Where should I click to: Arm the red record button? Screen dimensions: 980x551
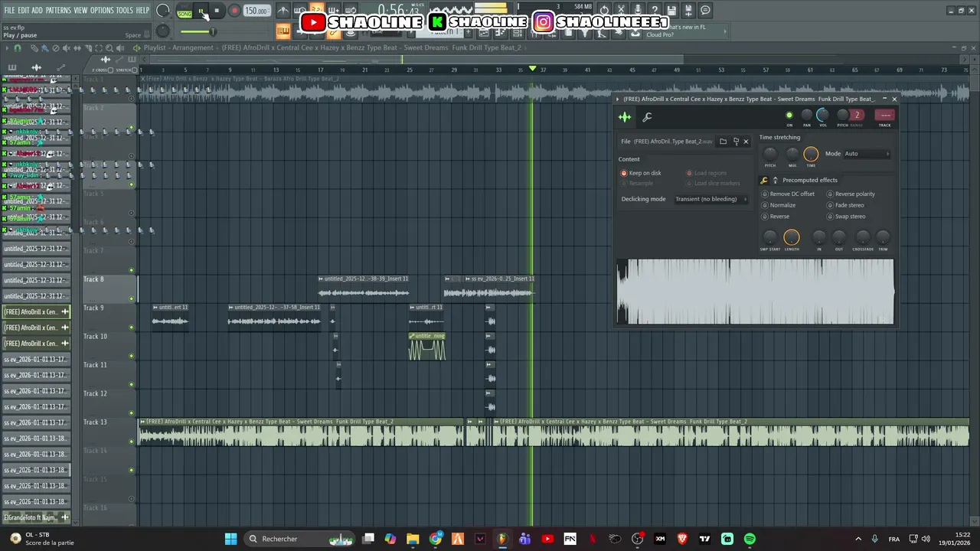click(x=234, y=11)
